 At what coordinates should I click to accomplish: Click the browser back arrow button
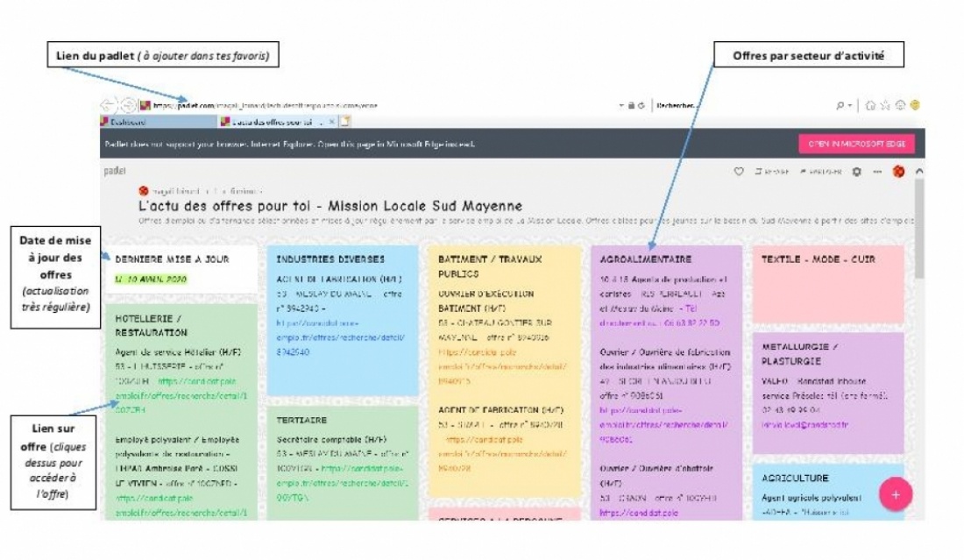click(108, 104)
